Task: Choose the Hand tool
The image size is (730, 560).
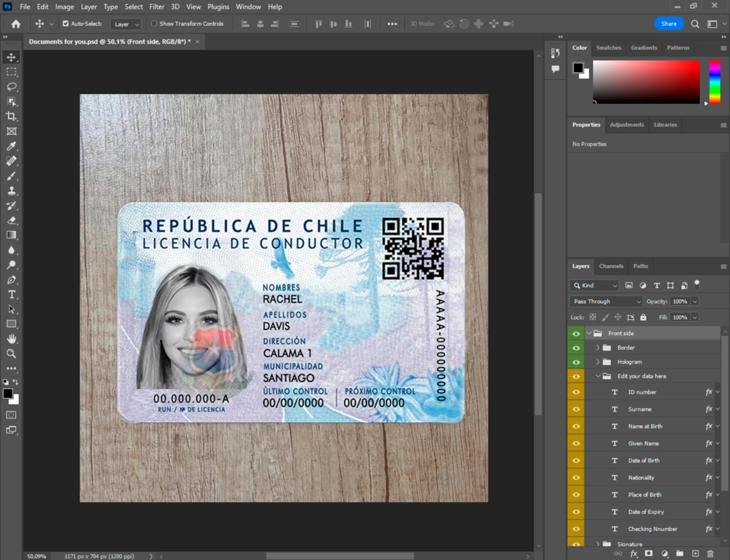Action: 11,339
